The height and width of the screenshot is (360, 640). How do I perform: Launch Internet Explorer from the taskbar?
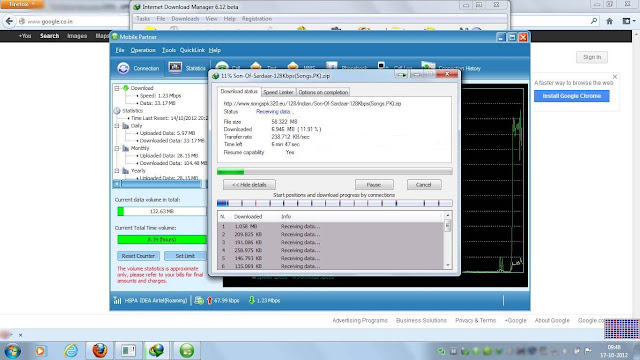point(71,350)
